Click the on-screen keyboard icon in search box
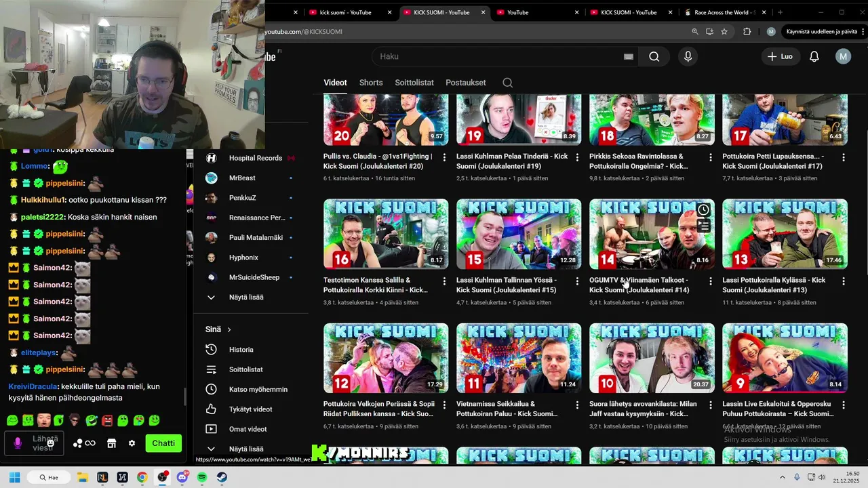Image resolution: width=868 pixels, height=488 pixels. click(x=629, y=57)
